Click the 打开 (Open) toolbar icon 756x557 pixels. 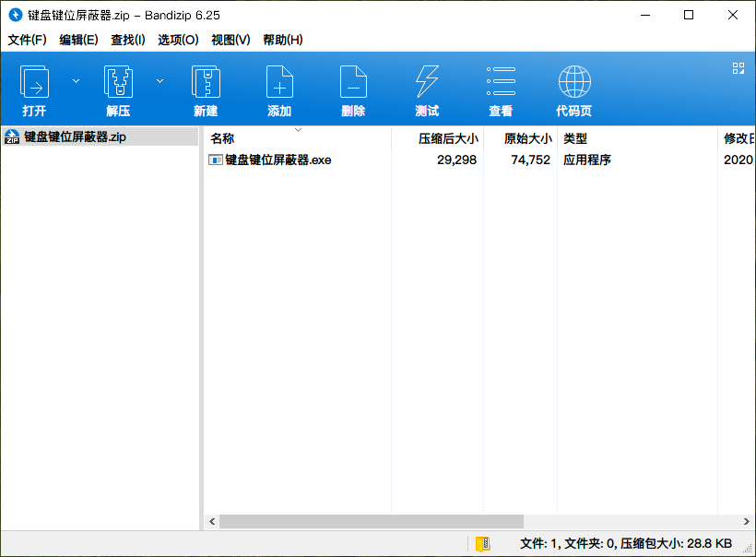pos(34,90)
